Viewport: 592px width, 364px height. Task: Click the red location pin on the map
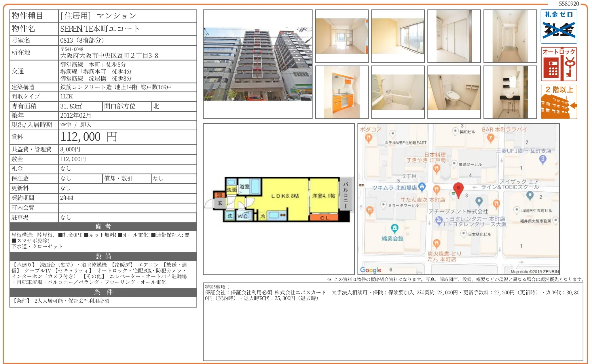tap(458, 188)
